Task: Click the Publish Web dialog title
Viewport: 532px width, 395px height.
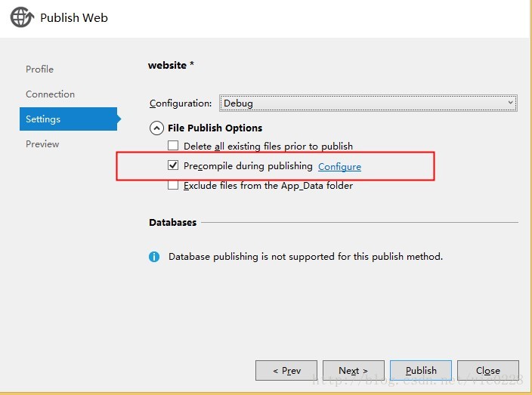Action: (x=74, y=17)
